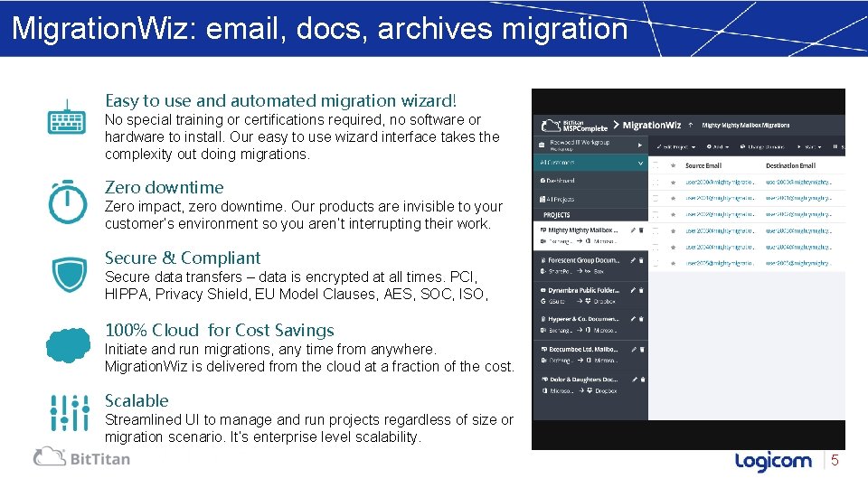The height and width of the screenshot is (488, 868).
Task: Star the user2001 mailbox row
Action: click(x=673, y=198)
